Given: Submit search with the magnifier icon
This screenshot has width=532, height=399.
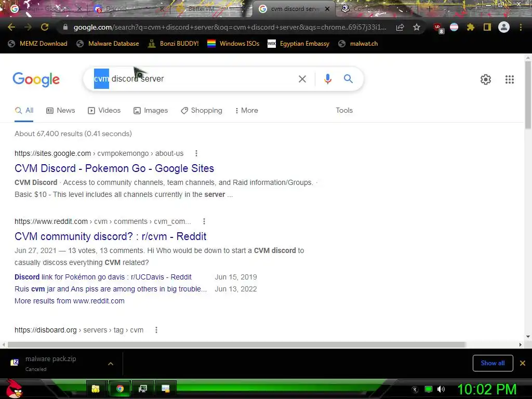Looking at the screenshot, I should tap(348, 79).
